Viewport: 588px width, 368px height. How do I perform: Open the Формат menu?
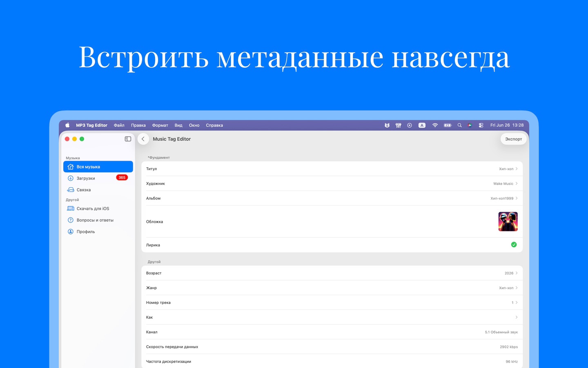point(160,125)
